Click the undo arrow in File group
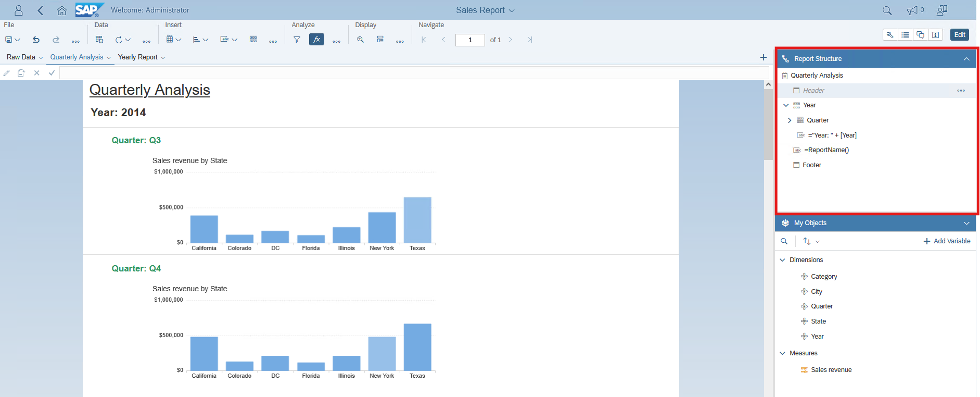This screenshot has width=980, height=397. point(36,40)
